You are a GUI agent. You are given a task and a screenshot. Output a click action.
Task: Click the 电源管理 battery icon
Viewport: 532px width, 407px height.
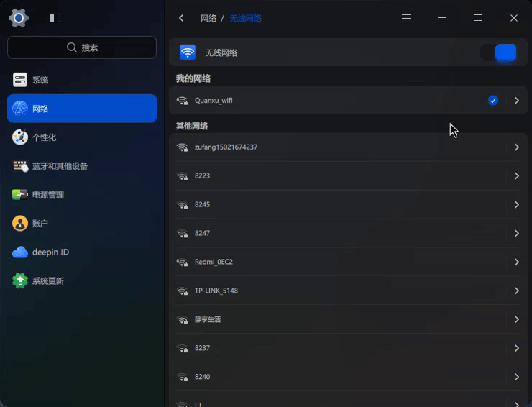pos(20,194)
